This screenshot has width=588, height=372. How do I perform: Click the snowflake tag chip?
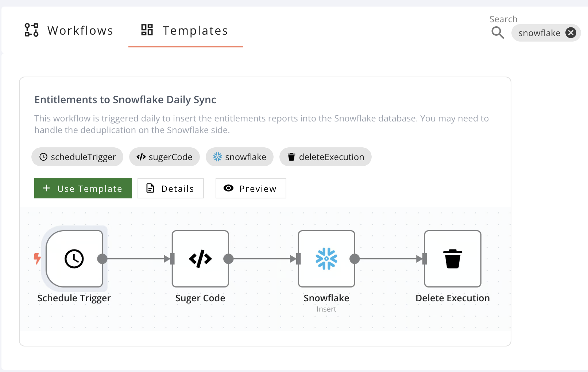(240, 157)
